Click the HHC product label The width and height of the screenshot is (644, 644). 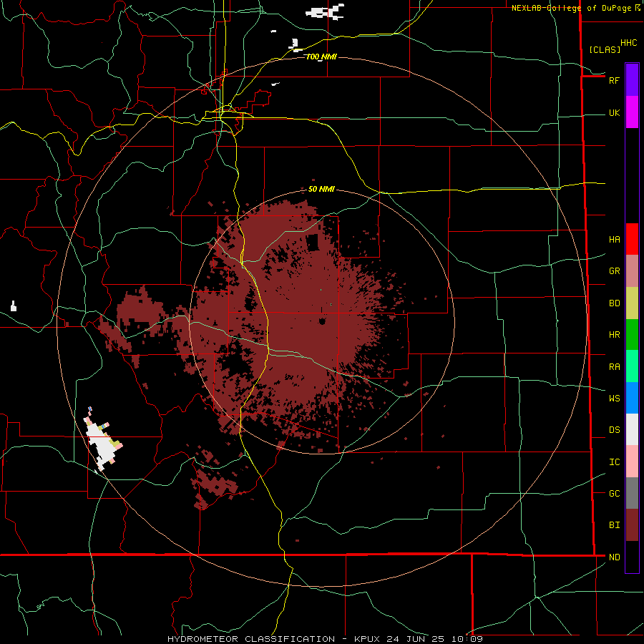point(628,43)
